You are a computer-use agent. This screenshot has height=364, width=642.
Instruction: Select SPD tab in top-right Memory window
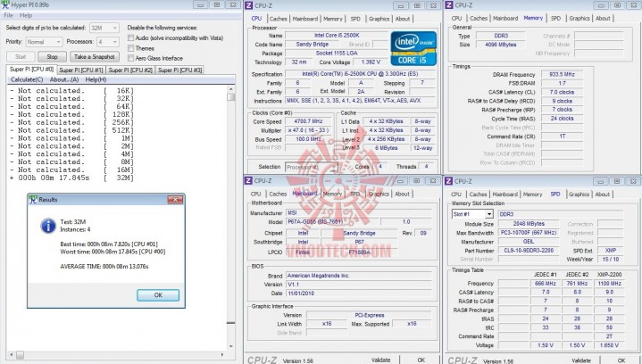pyautogui.click(x=555, y=19)
